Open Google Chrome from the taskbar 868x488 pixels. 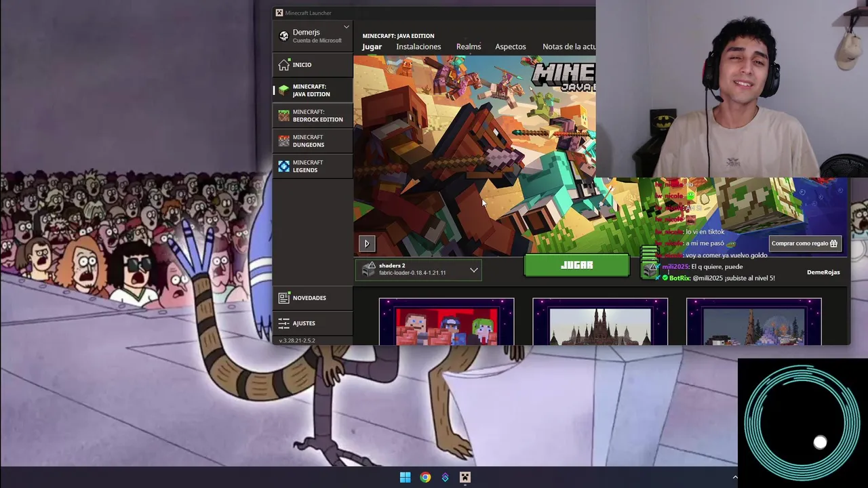[x=425, y=477]
